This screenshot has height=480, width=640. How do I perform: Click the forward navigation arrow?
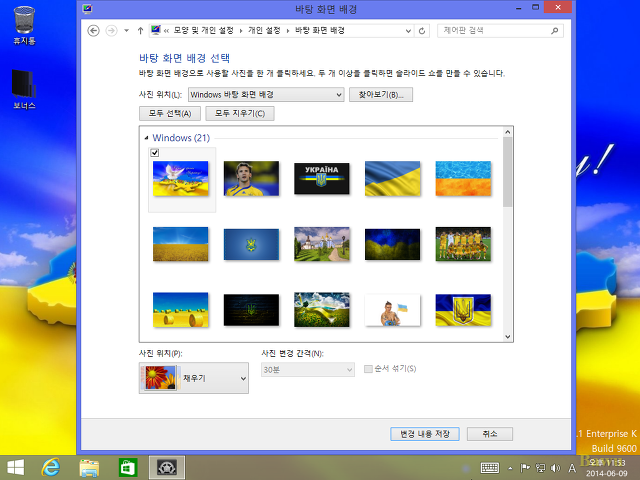111,31
